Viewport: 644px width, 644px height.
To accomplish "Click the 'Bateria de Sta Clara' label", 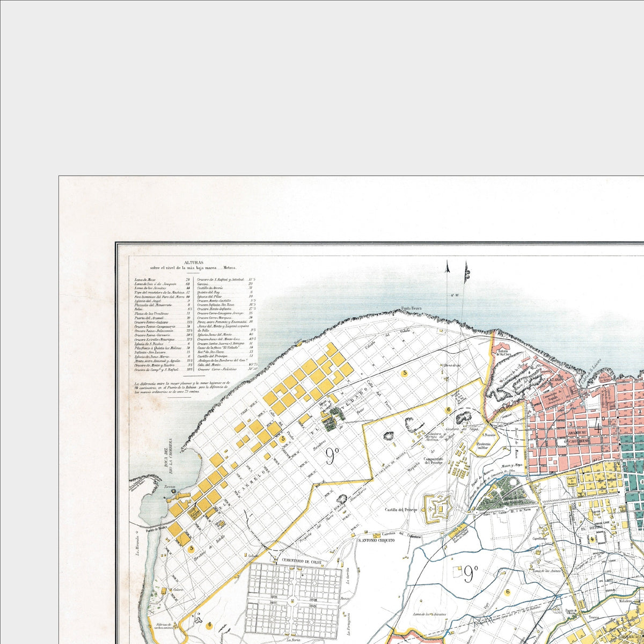I will 503,353.
